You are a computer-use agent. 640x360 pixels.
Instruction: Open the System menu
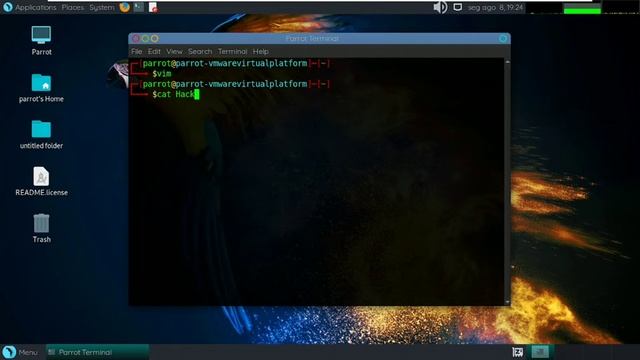[x=102, y=7]
